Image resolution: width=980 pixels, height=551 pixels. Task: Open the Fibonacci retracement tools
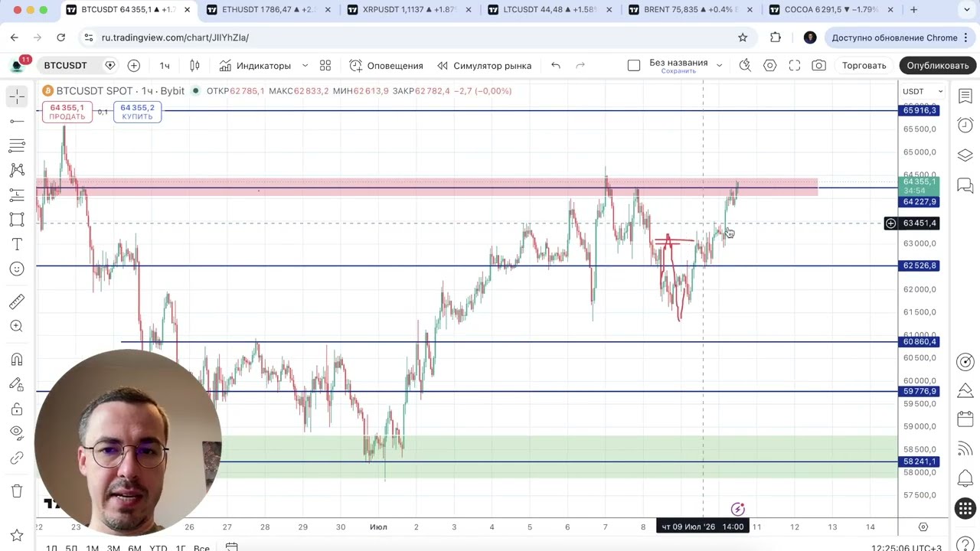click(17, 145)
